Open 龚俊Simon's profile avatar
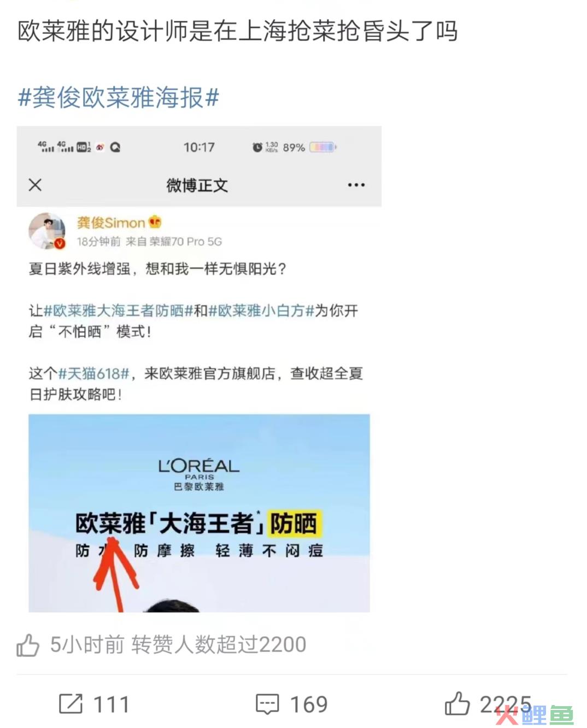The height and width of the screenshot is (728, 587). pos(47,231)
